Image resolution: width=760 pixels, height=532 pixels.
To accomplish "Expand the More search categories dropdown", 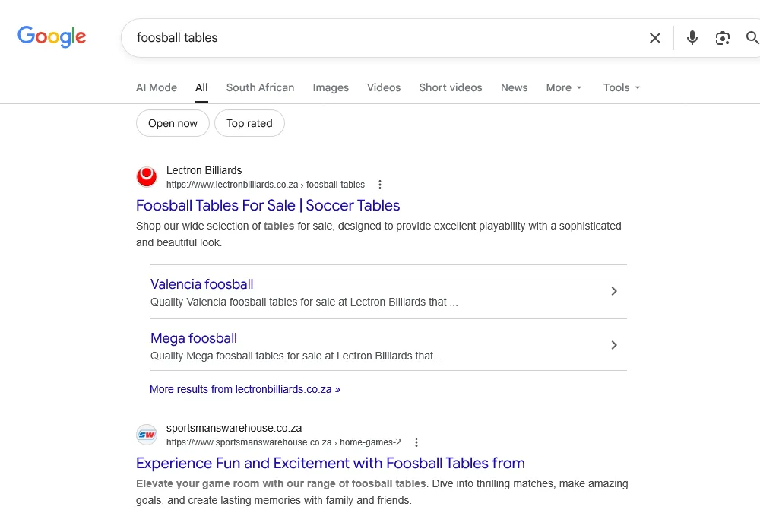I will click(564, 87).
